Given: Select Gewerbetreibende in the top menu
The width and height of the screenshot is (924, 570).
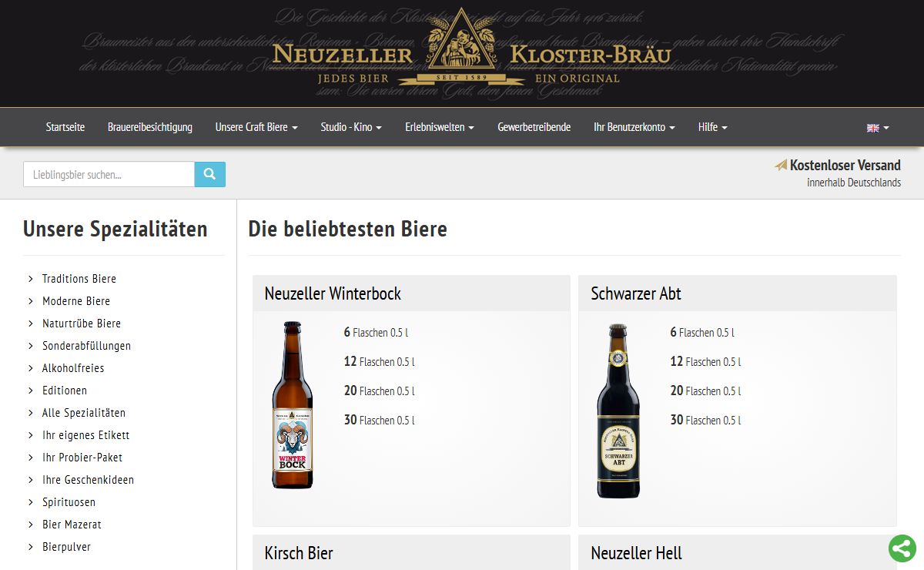Looking at the screenshot, I should 534,127.
